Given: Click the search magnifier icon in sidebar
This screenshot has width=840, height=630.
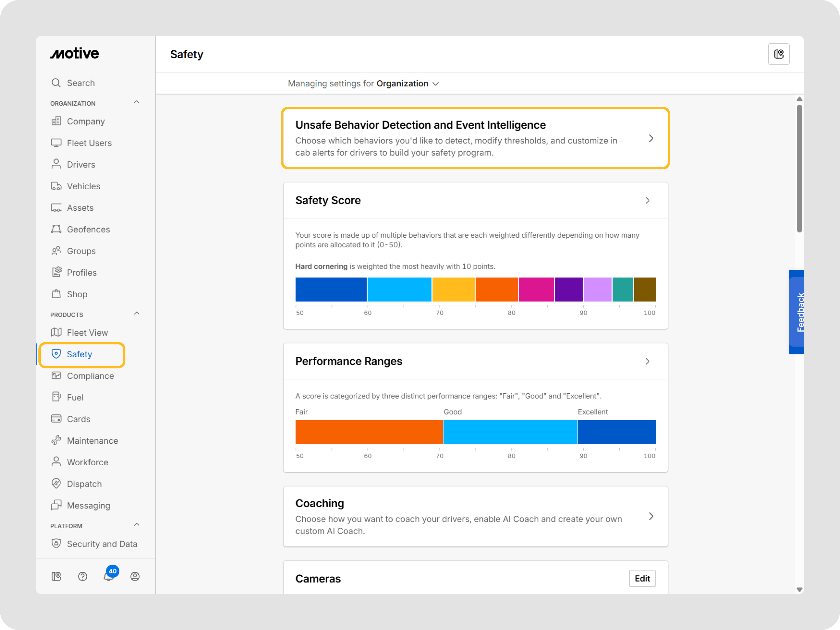Looking at the screenshot, I should (56, 83).
